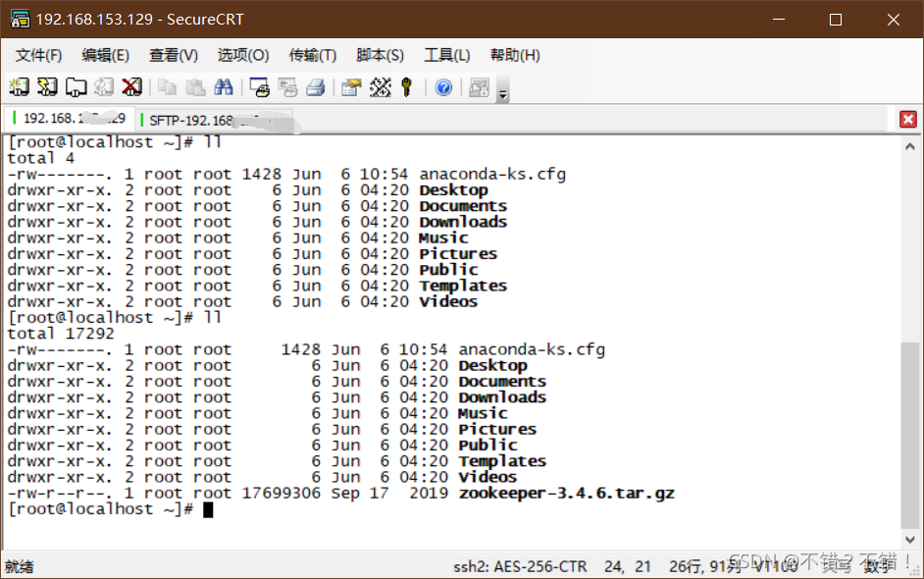
Task: Open the 查看(V) menu
Action: tap(174, 55)
